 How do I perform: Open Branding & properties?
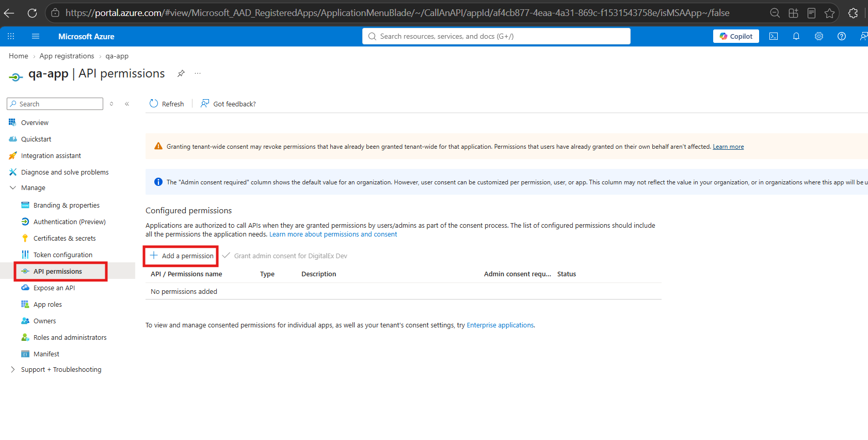pos(67,205)
